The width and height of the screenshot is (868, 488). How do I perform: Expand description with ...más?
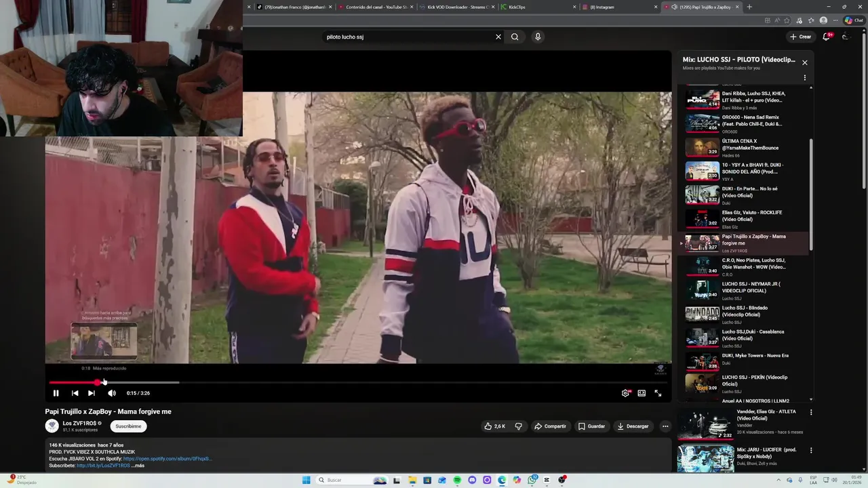[x=138, y=466]
